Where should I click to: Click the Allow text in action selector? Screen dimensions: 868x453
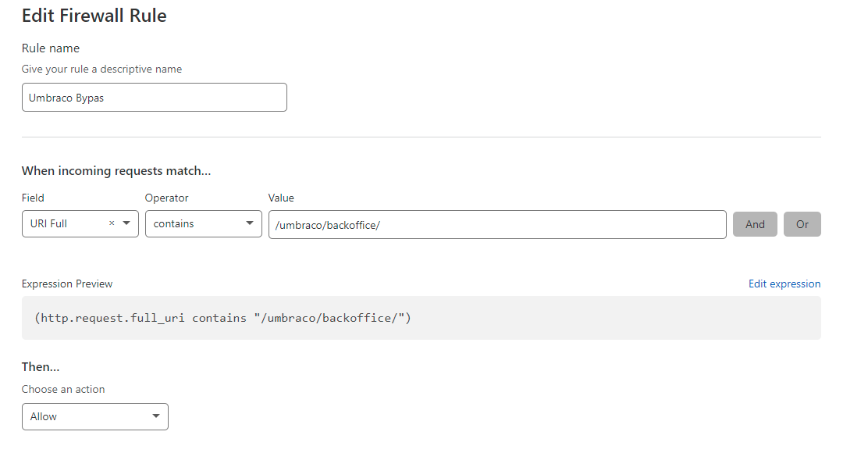coord(44,416)
